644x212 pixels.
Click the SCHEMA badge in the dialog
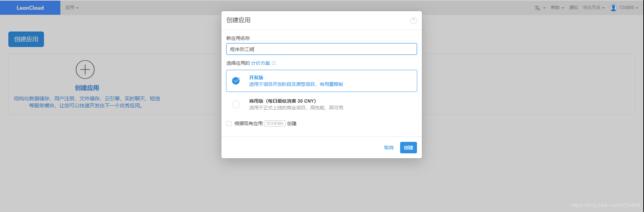pos(274,123)
